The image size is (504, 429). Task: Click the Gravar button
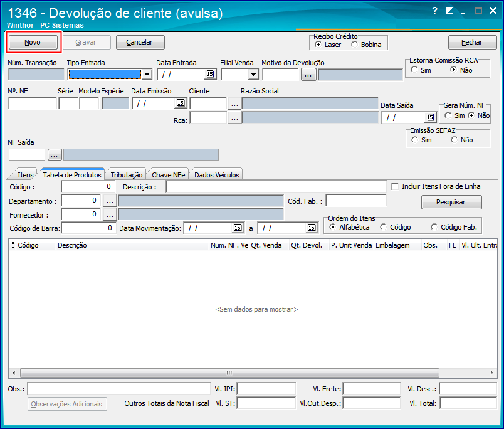(x=87, y=42)
